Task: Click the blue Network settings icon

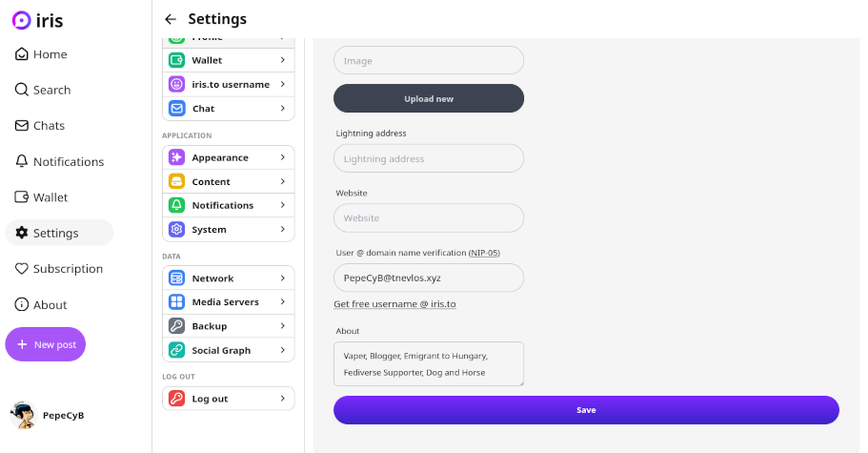Action: tap(176, 278)
